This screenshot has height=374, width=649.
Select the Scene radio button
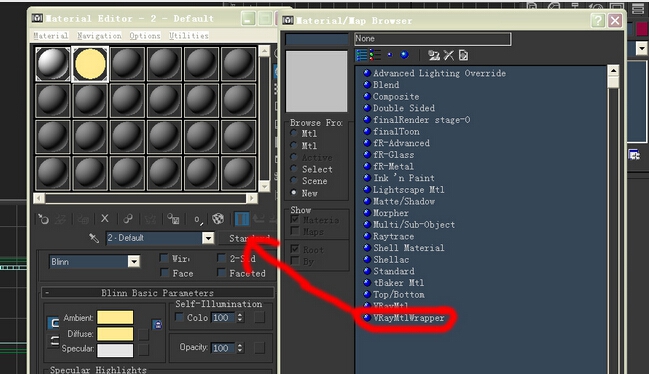click(294, 180)
